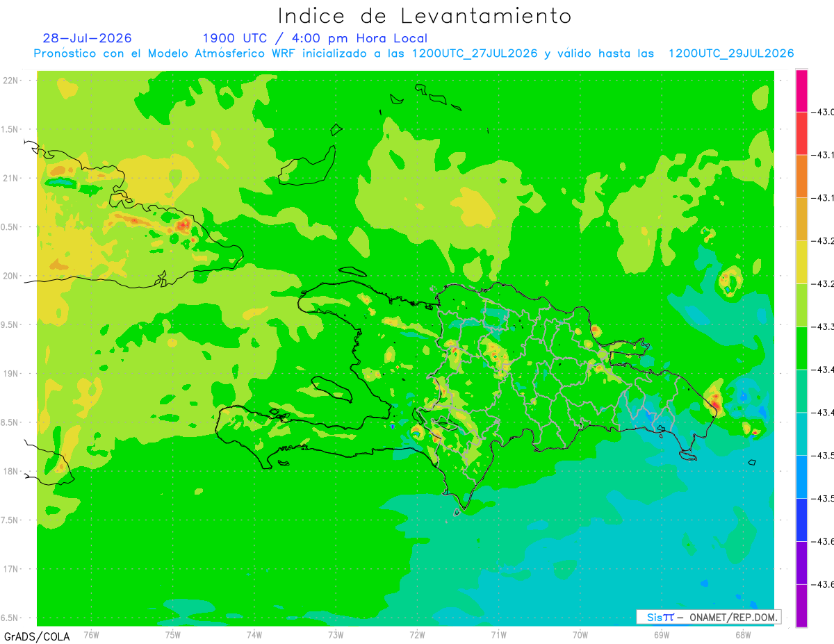834x644 pixels.
Task: Pick the magenta-pink segment of the color scale
Action: tap(801, 90)
